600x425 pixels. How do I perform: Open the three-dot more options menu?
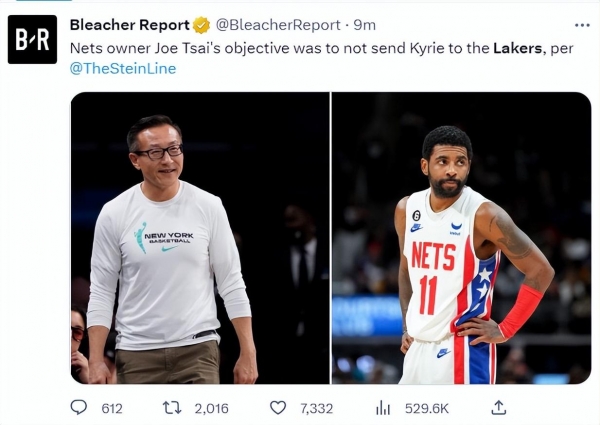(x=582, y=25)
